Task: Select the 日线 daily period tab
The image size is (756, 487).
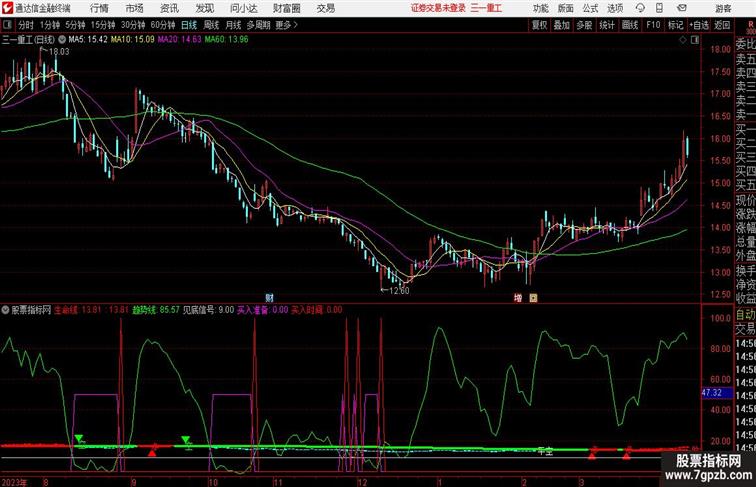Action: pos(189,25)
